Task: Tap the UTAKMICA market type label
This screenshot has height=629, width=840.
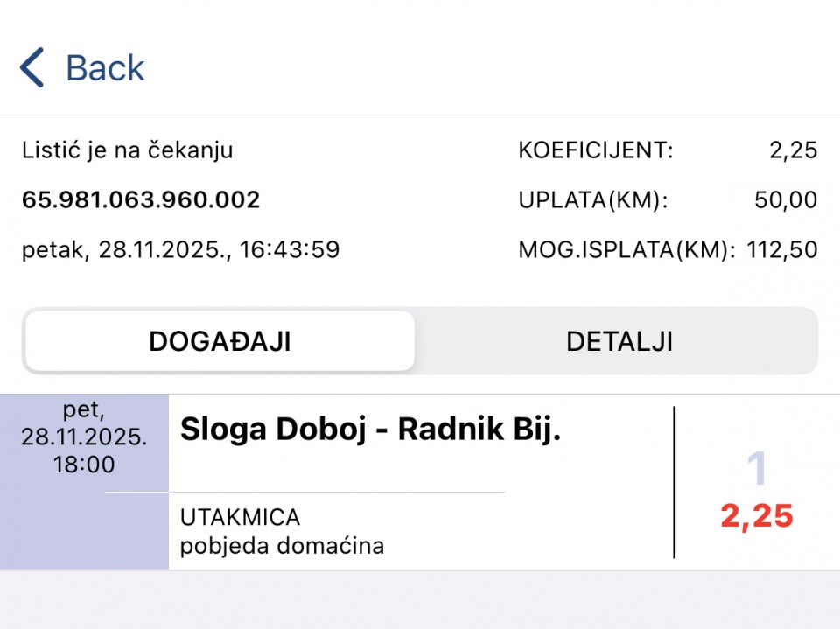Action: (241, 517)
